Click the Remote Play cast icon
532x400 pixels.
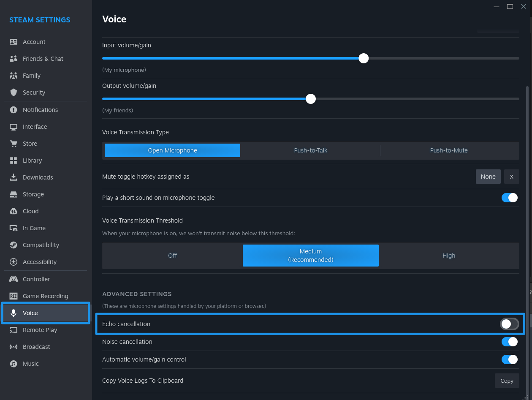14,330
